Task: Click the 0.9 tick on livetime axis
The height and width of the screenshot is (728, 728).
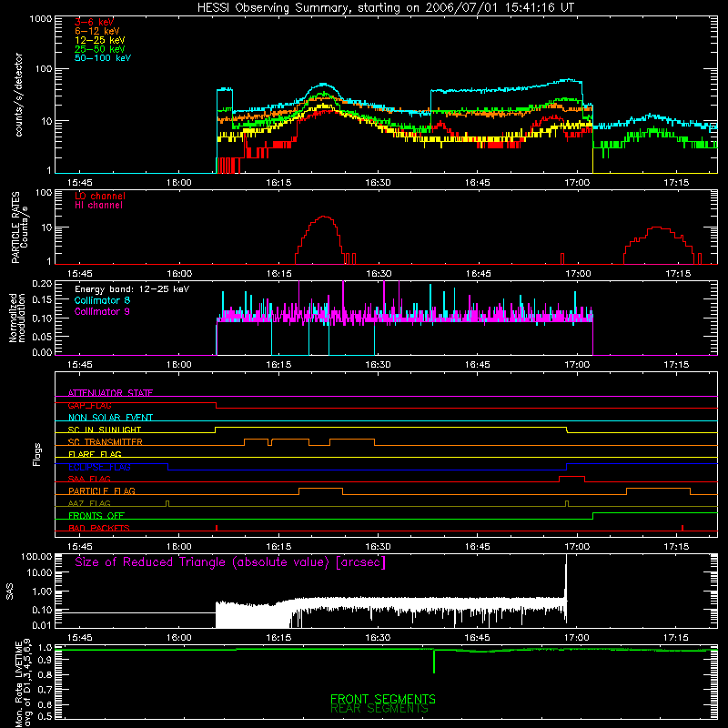Action: (x=45, y=661)
